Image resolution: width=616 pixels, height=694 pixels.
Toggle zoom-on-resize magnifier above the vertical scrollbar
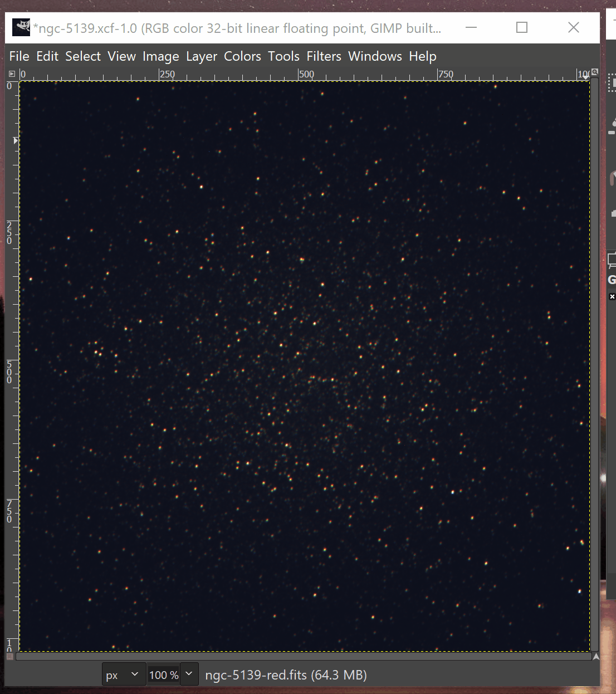(x=595, y=72)
